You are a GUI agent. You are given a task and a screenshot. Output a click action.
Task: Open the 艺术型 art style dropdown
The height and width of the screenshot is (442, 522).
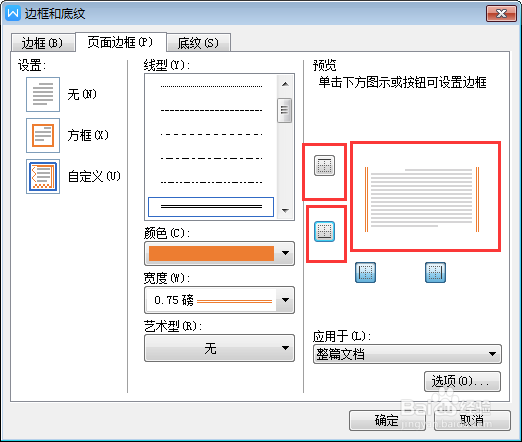[x=219, y=348]
